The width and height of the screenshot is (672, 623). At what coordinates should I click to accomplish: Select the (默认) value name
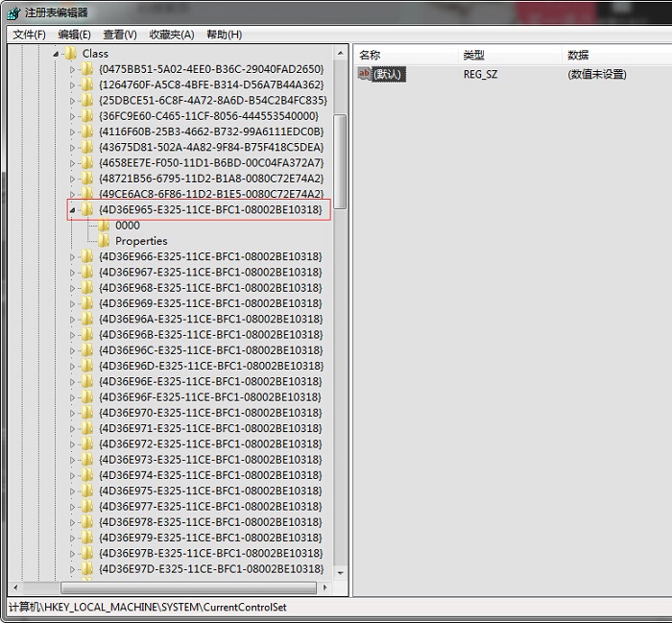(x=388, y=74)
